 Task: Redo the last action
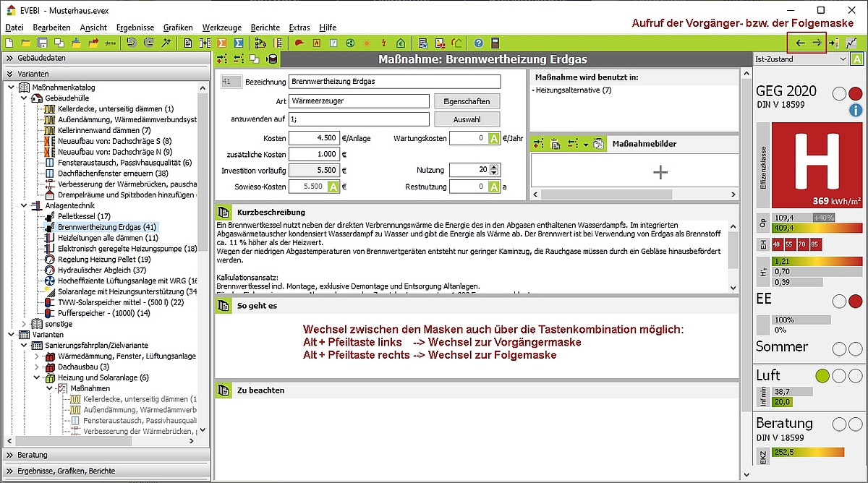[148, 43]
